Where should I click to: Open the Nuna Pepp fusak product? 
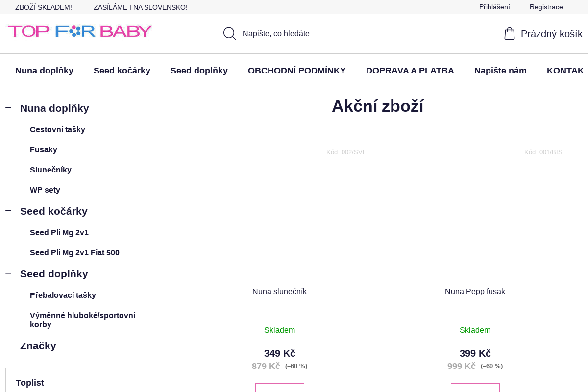point(475,291)
